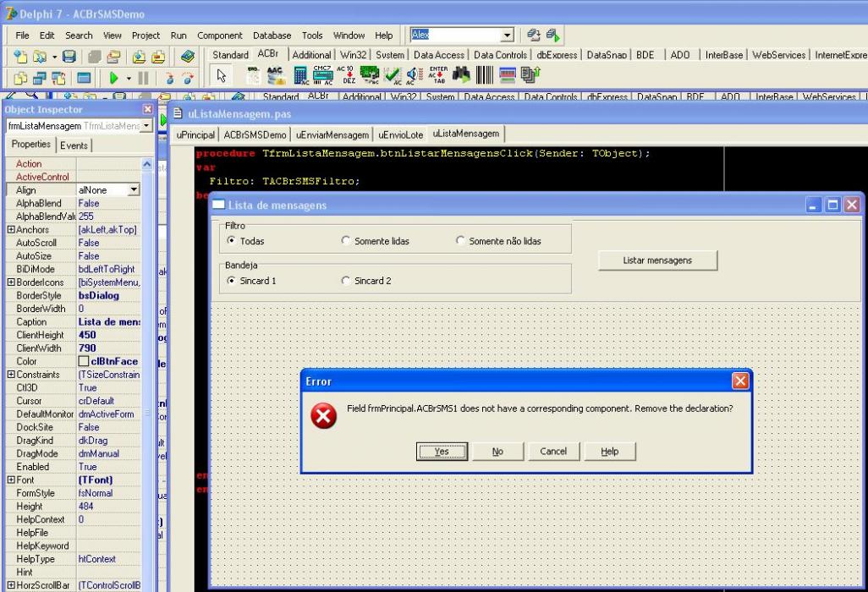
Task: Select the arrow pointer palette tool
Action: coord(222,75)
